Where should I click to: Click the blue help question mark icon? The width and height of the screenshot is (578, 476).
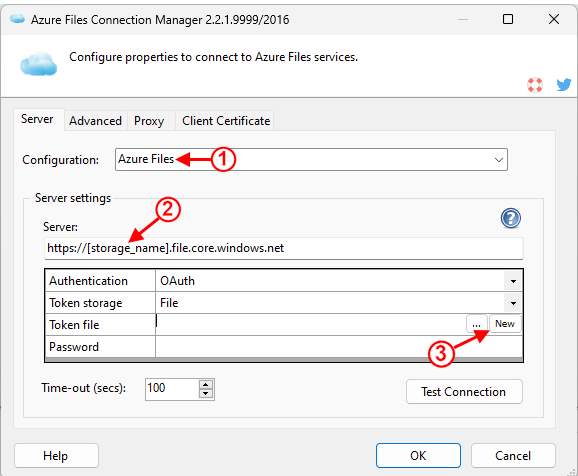[511, 218]
